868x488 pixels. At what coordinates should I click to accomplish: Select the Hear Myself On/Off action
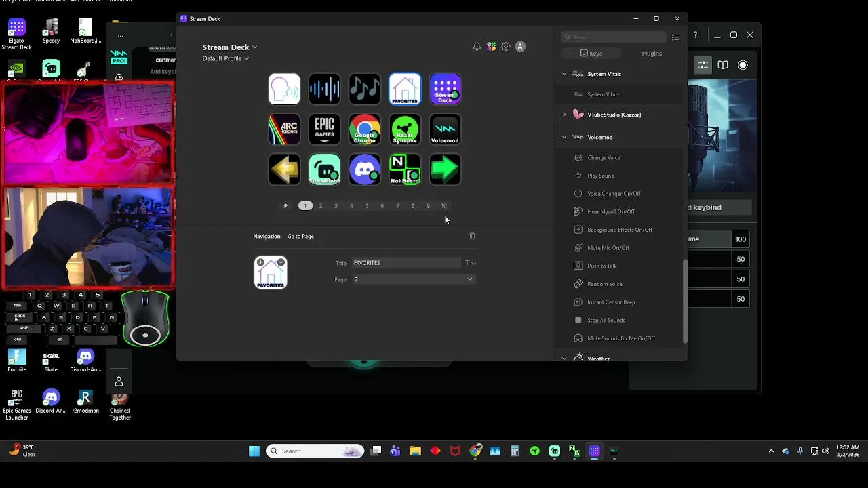(x=618, y=212)
